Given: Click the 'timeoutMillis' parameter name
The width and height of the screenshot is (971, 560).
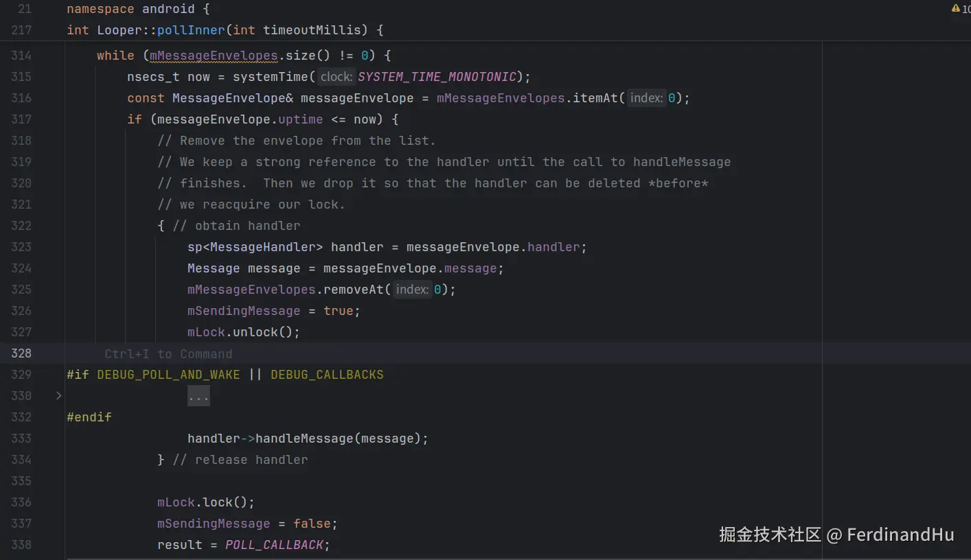Looking at the screenshot, I should point(312,30).
